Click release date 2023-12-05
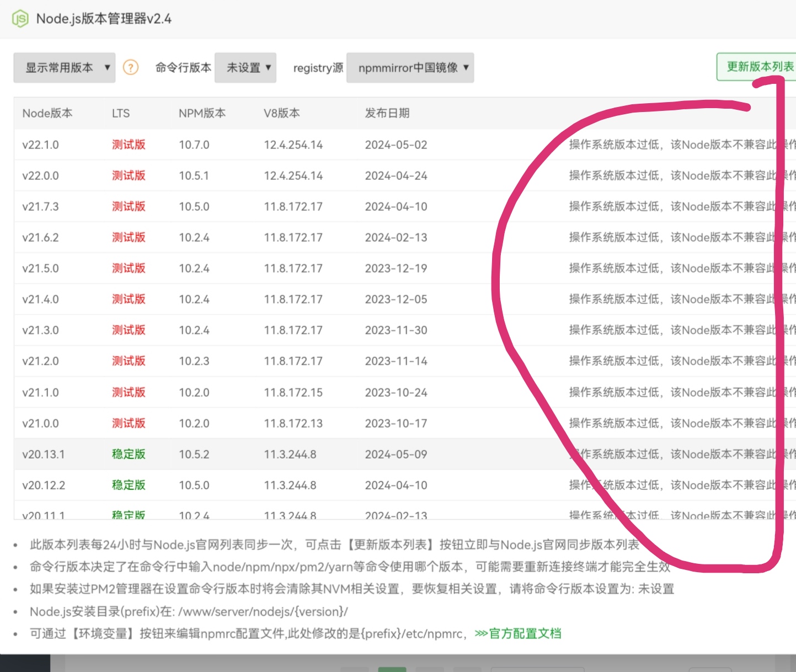The image size is (796, 672). [396, 299]
